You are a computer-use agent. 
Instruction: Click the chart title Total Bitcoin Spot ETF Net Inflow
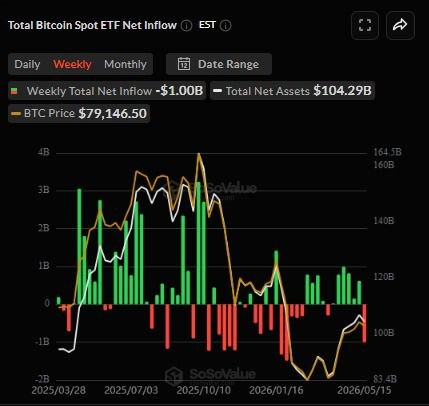coord(92,25)
